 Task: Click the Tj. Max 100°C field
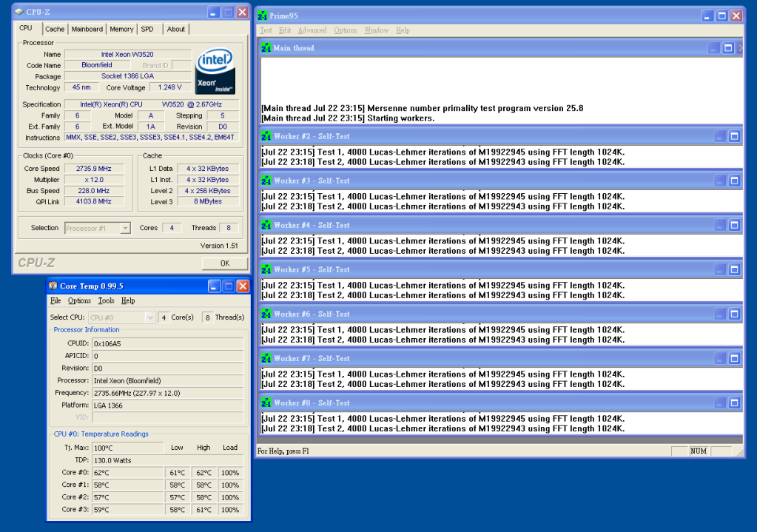point(127,448)
